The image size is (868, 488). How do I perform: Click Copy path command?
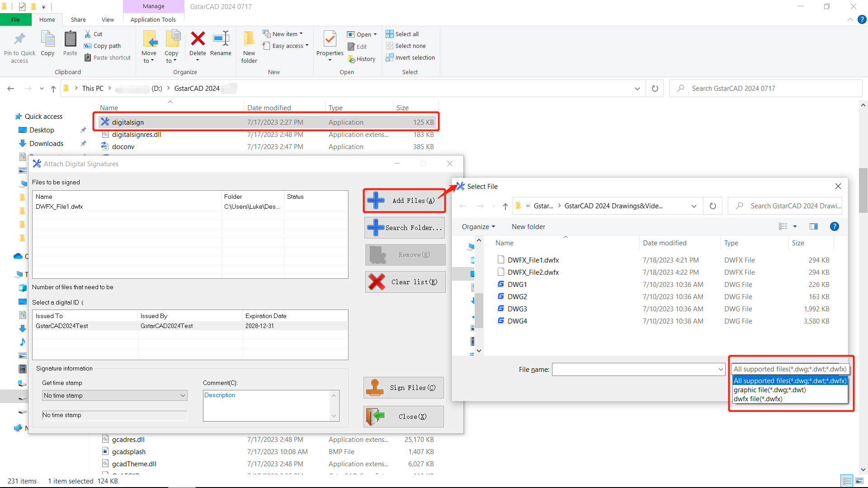(103, 46)
